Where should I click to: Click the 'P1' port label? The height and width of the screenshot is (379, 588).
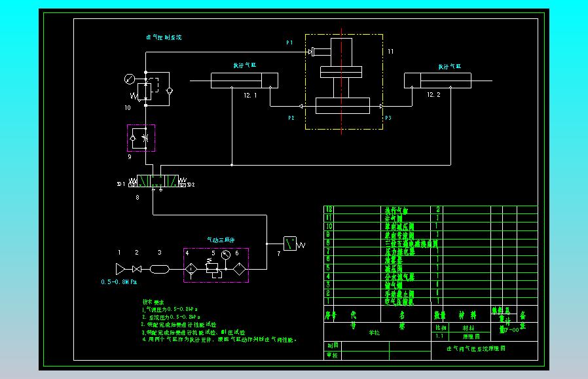pos(289,43)
